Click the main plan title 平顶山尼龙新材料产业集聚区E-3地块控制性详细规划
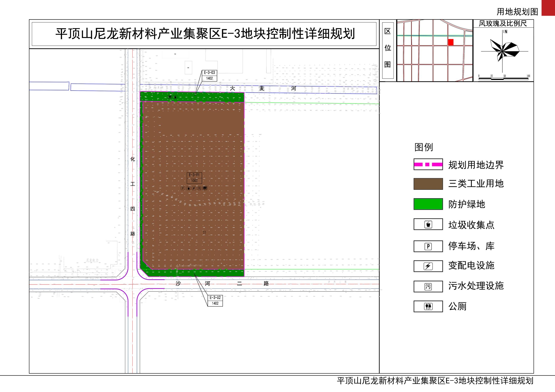The height and width of the screenshot is (392, 555). [x=205, y=34]
